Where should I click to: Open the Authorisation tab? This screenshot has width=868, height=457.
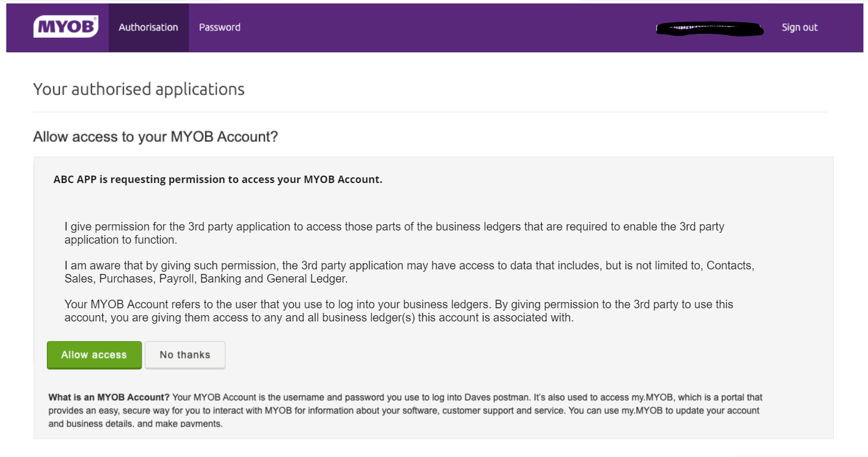[149, 27]
